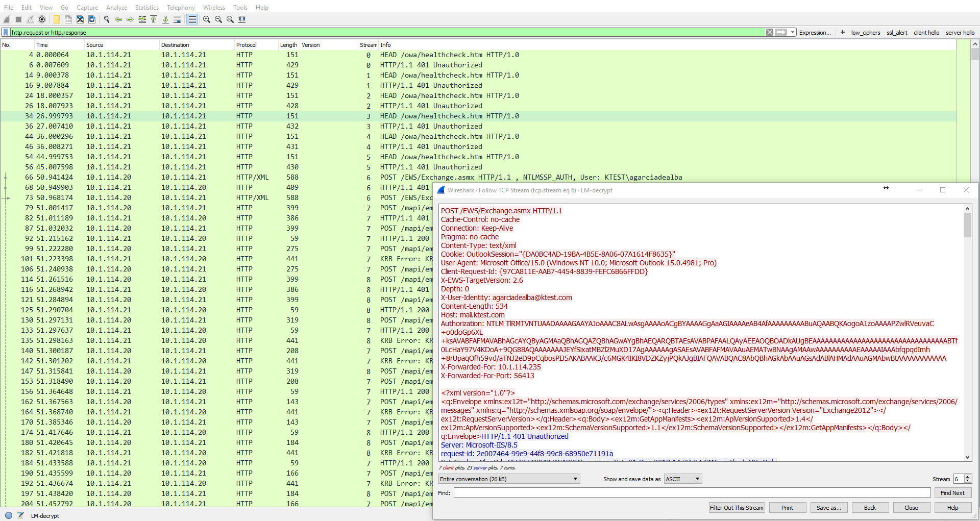Close the capture file icon
Screen dimensions: 980x521
pyautogui.click(x=80, y=19)
